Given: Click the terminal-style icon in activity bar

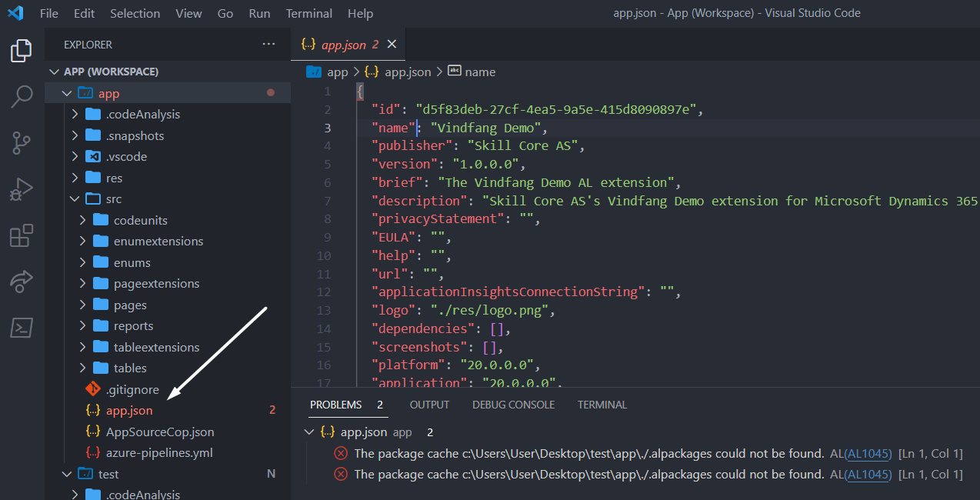Looking at the screenshot, I should pyautogui.click(x=22, y=328).
